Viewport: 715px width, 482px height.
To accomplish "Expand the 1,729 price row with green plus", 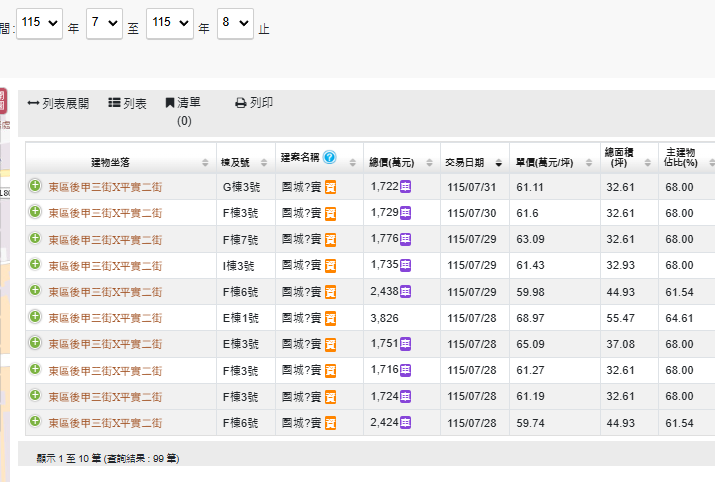I will click(35, 212).
